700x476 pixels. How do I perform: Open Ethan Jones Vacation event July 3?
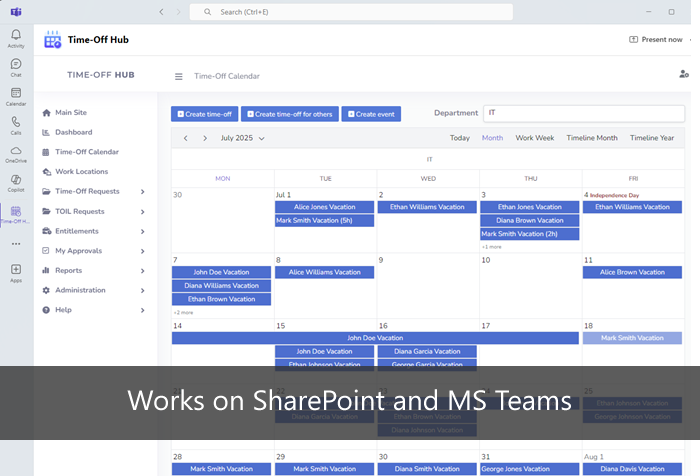(529, 207)
